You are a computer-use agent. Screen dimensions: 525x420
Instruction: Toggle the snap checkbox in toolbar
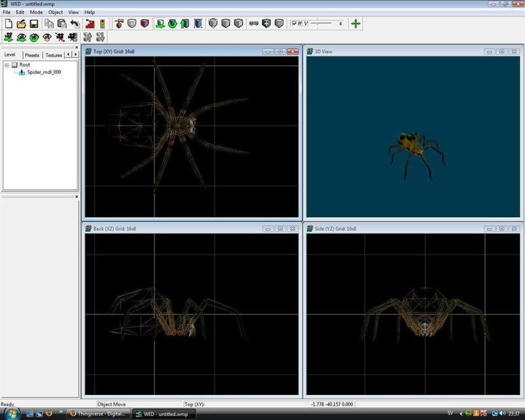(x=295, y=24)
